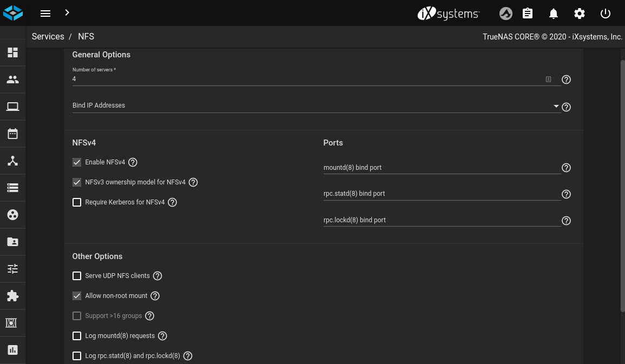
Task: Toggle Serve UDP NFS clients checkbox
Action: [x=77, y=276]
